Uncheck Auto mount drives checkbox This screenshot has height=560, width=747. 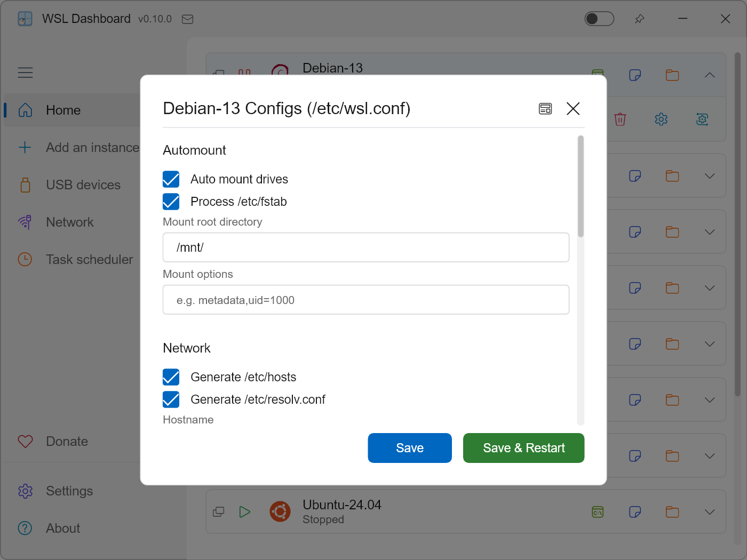[x=171, y=179]
